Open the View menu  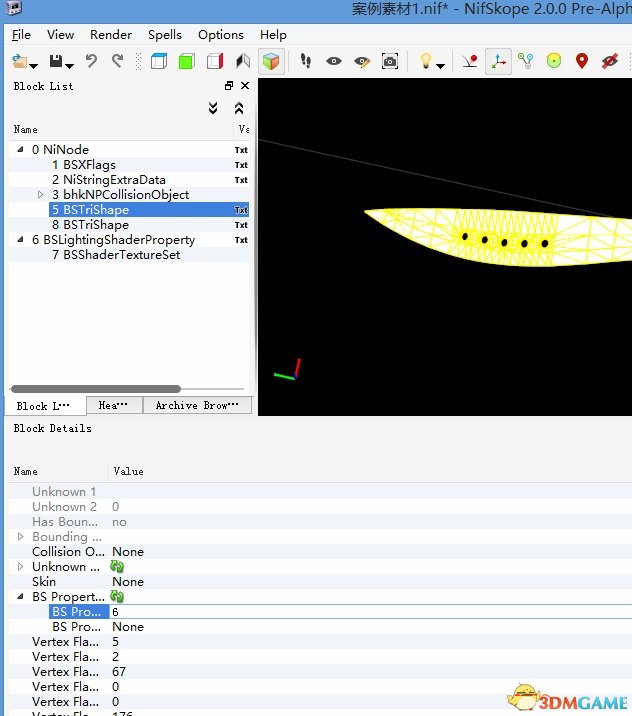click(60, 35)
